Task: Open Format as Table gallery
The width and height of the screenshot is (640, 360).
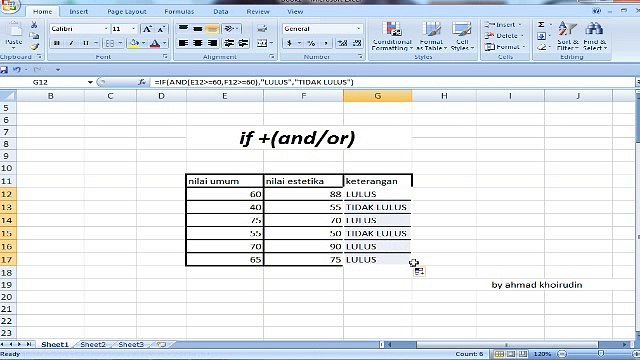Action: (x=431, y=36)
